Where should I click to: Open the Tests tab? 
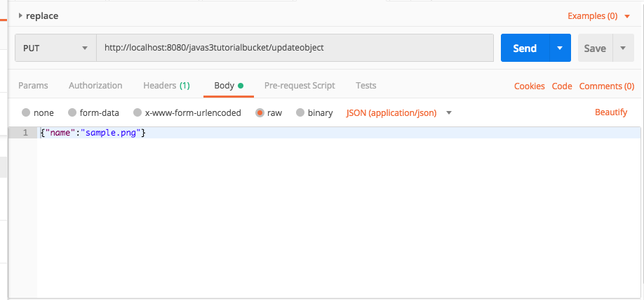pos(366,86)
